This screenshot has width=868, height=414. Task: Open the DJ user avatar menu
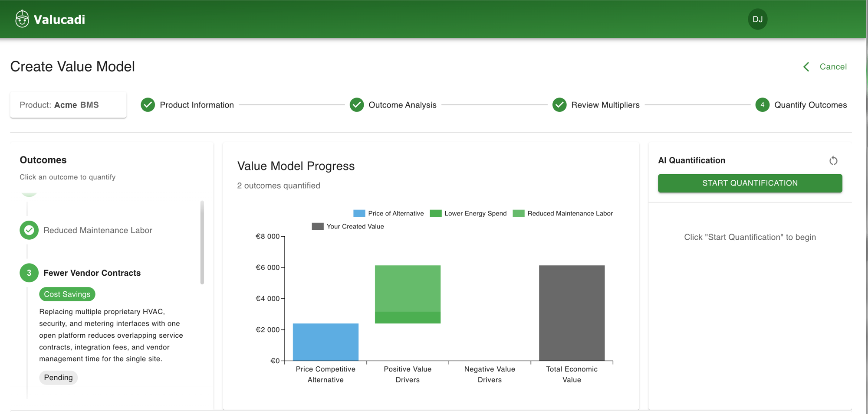(758, 19)
